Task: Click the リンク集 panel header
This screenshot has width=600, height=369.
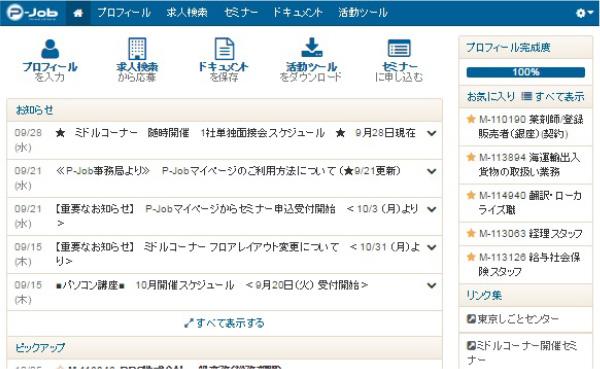Action: [x=525, y=295]
